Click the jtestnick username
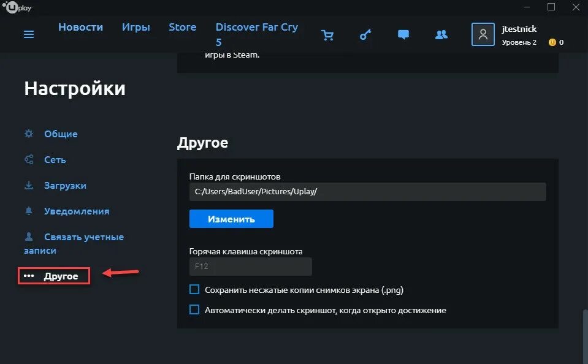 point(519,29)
